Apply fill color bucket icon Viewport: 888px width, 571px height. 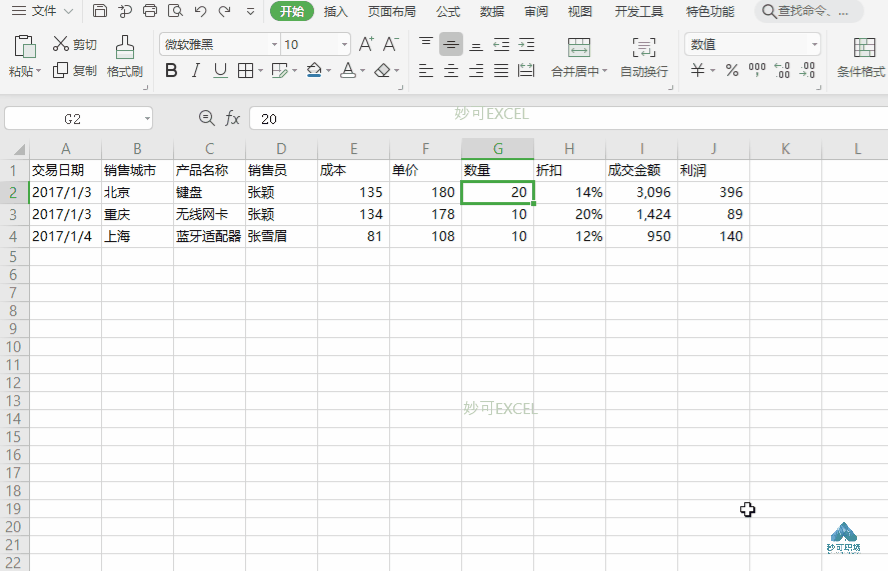click(x=314, y=71)
